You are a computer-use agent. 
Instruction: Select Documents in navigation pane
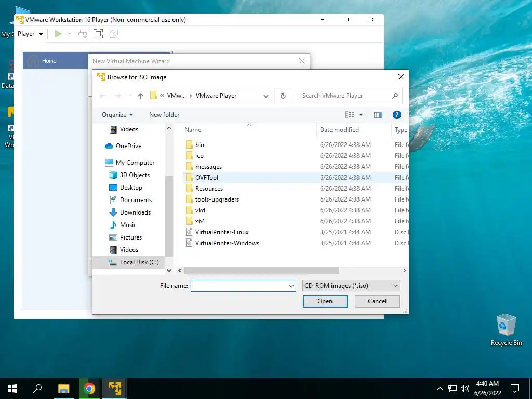point(136,200)
